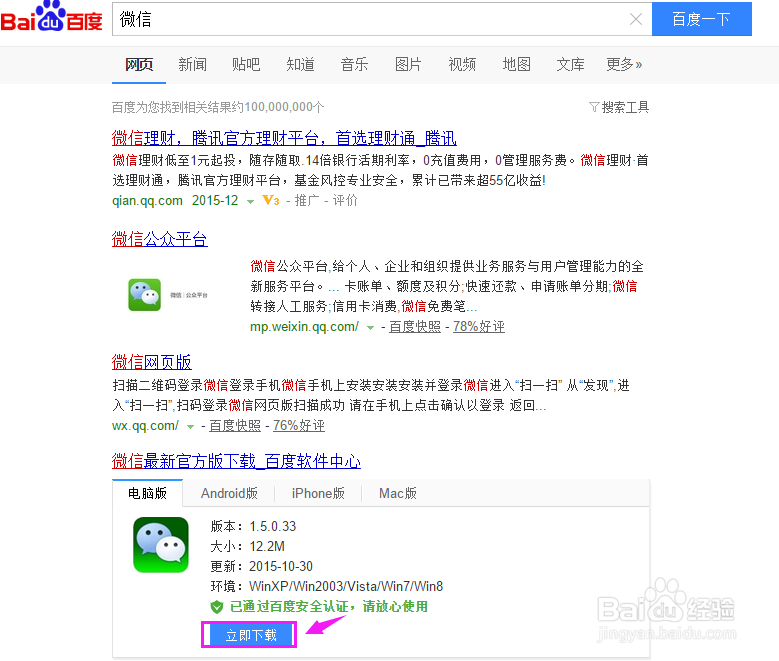The height and width of the screenshot is (661, 779).
Task: Switch to the 新闻 tab
Action: coord(192,65)
